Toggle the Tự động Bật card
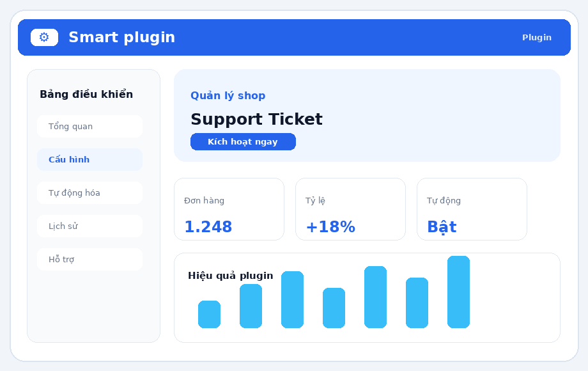 click(472, 209)
